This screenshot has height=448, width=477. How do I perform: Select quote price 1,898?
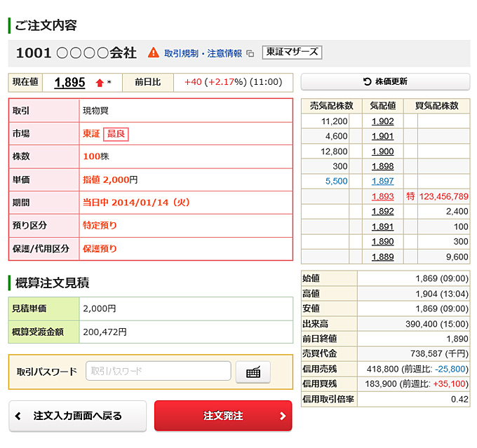tap(383, 166)
